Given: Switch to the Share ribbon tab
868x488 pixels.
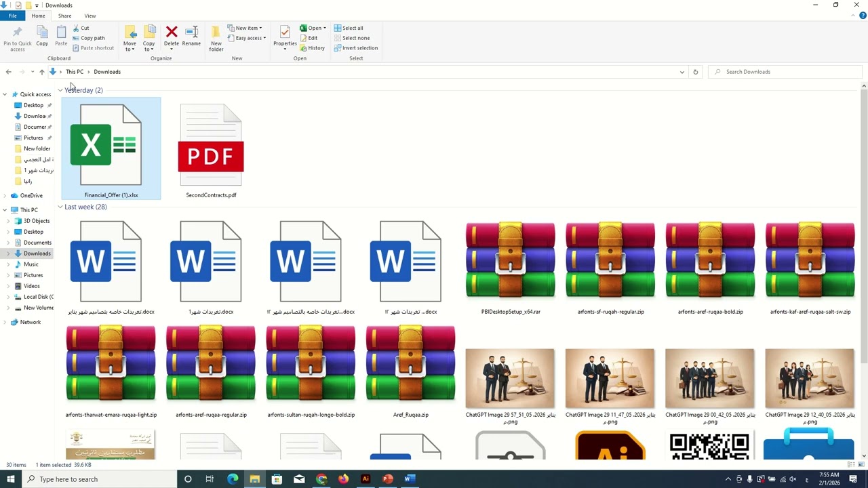Looking at the screenshot, I should pyautogui.click(x=64, y=16).
